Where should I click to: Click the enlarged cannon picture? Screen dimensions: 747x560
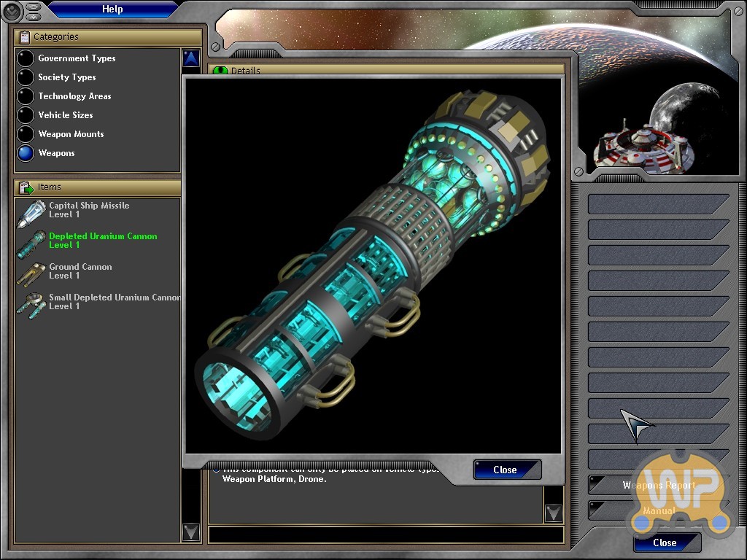pos(373,266)
